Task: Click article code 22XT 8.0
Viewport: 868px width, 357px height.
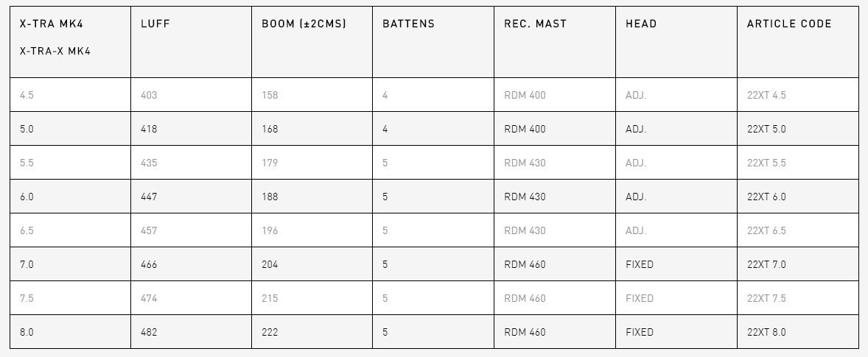Action: pyautogui.click(x=766, y=332)
